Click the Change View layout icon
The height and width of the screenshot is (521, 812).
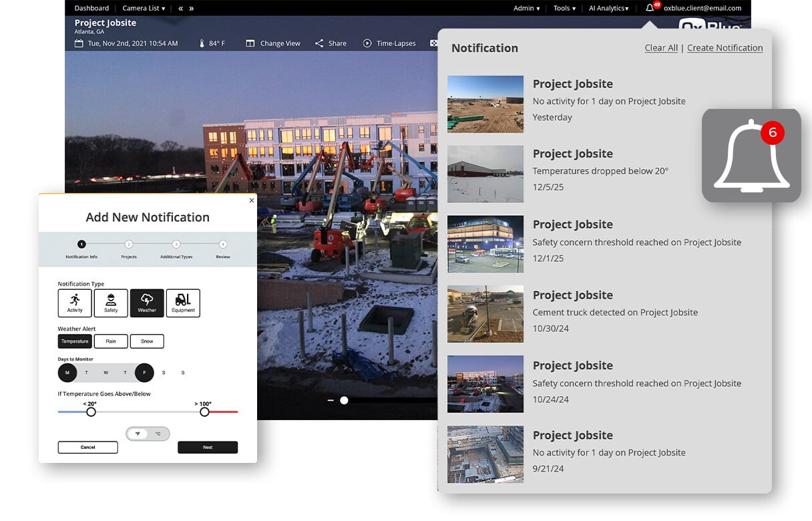(x=250, y=43)
